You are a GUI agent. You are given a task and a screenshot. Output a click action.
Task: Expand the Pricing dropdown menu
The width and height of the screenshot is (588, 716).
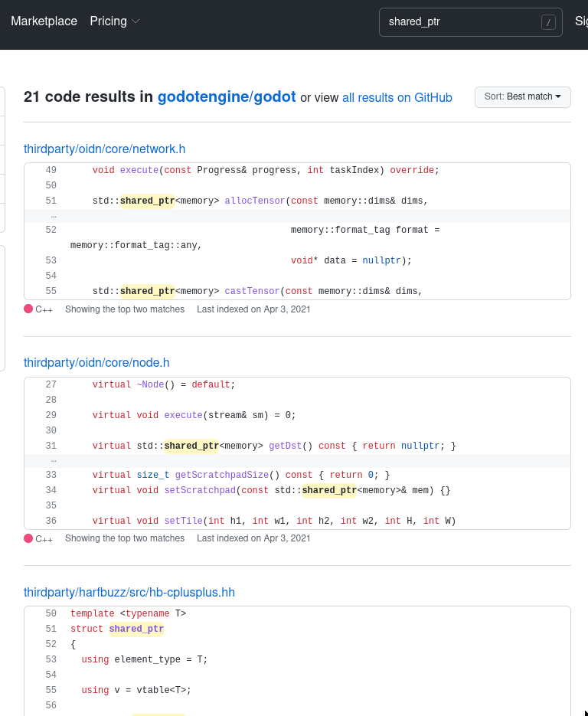(115, 21)
